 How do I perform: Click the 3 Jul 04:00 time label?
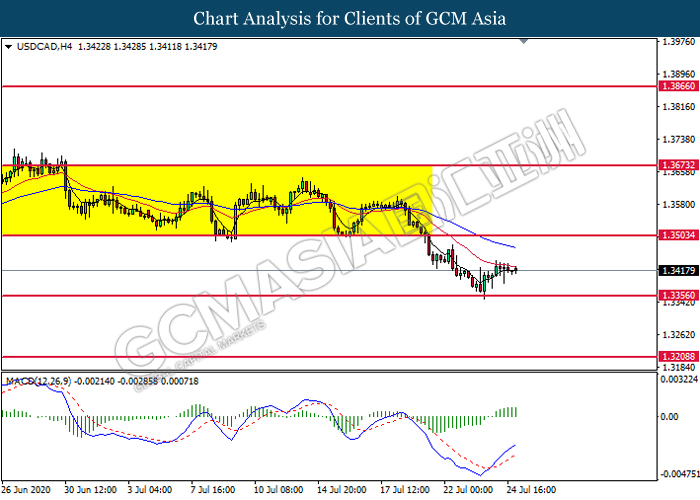click(150, 490)
